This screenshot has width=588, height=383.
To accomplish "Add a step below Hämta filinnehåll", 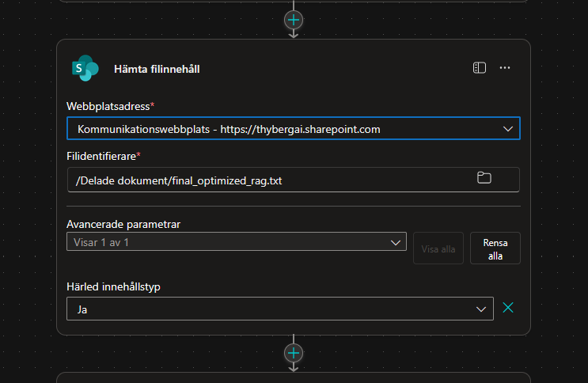I will click(294, 353).
